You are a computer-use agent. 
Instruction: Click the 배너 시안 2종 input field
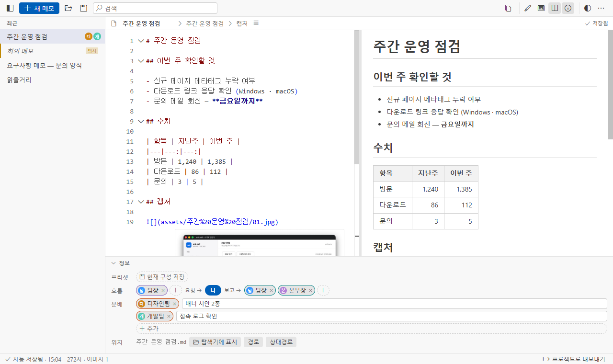(395, 304)
